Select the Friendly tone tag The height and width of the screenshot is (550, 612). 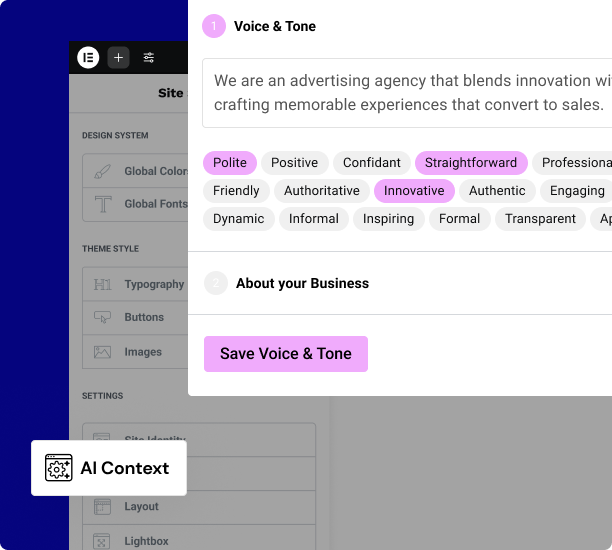point(236,191)
